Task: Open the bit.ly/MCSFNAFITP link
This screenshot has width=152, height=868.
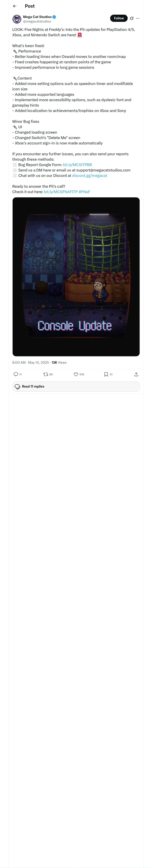Action: 61,192
